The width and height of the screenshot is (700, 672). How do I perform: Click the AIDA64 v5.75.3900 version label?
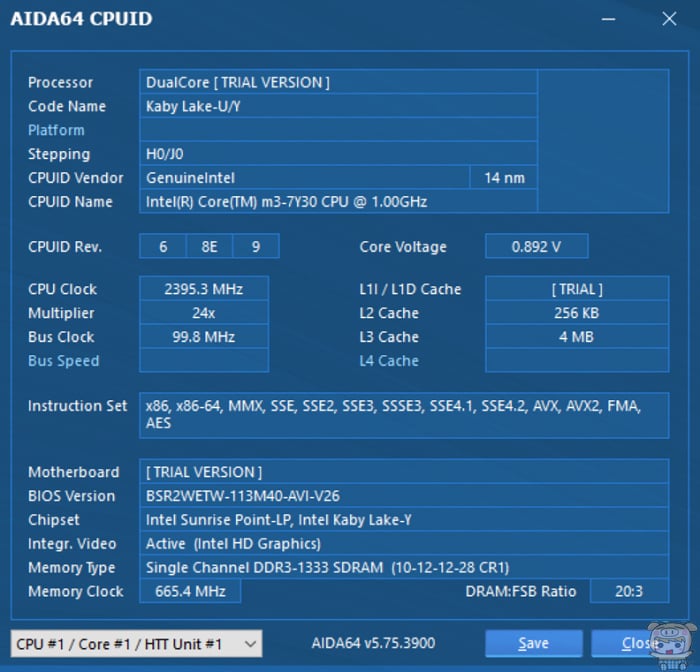click(x=373, y=643)
